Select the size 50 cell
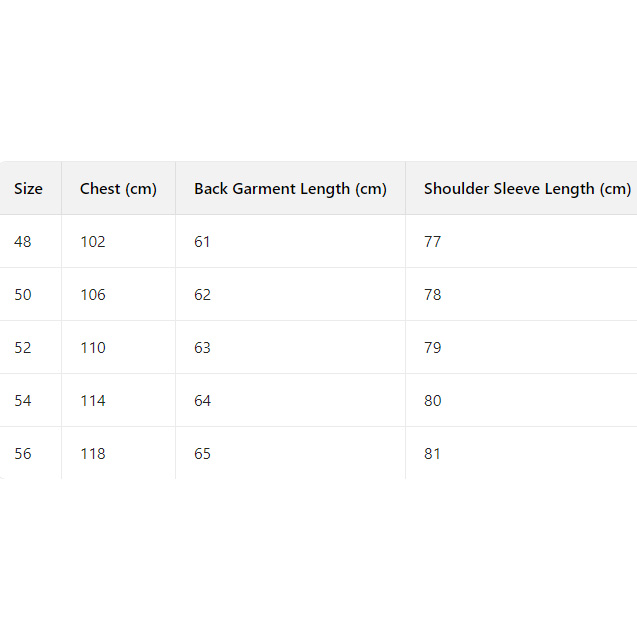Image resolution: width=637 pixels, height=637 pixels. point(23,295)
